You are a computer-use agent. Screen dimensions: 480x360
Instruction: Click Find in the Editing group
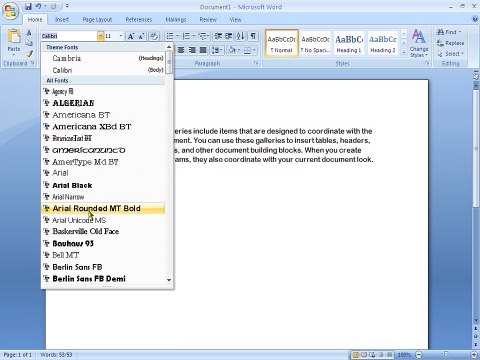[449, 32]
